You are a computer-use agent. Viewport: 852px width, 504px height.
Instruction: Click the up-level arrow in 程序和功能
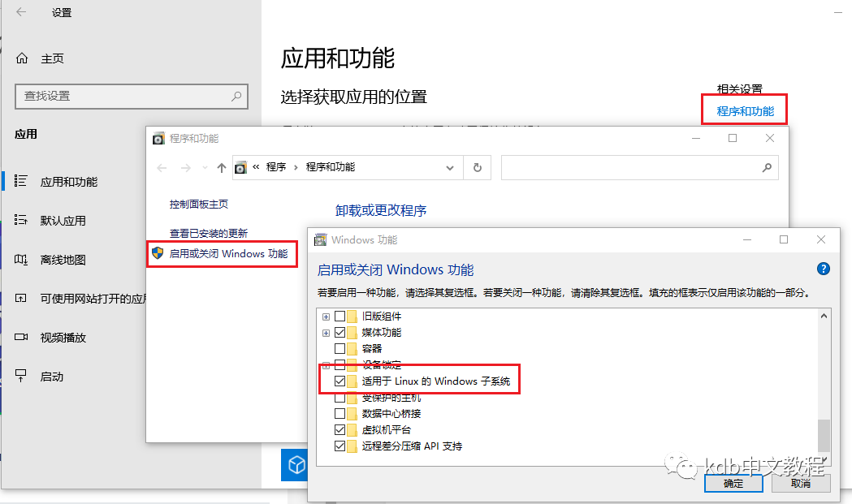(x=222, y=168)
